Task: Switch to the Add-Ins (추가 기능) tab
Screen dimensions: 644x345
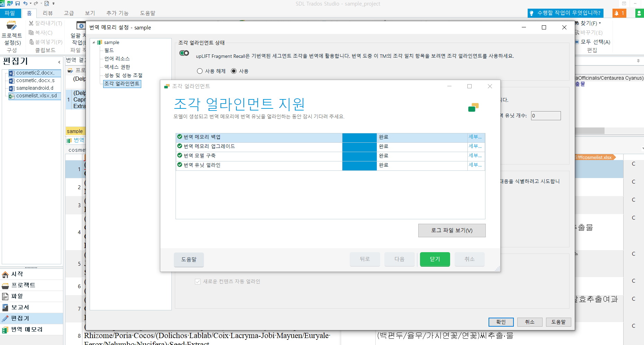Action: pyautogui.click(x=117, y=13)
